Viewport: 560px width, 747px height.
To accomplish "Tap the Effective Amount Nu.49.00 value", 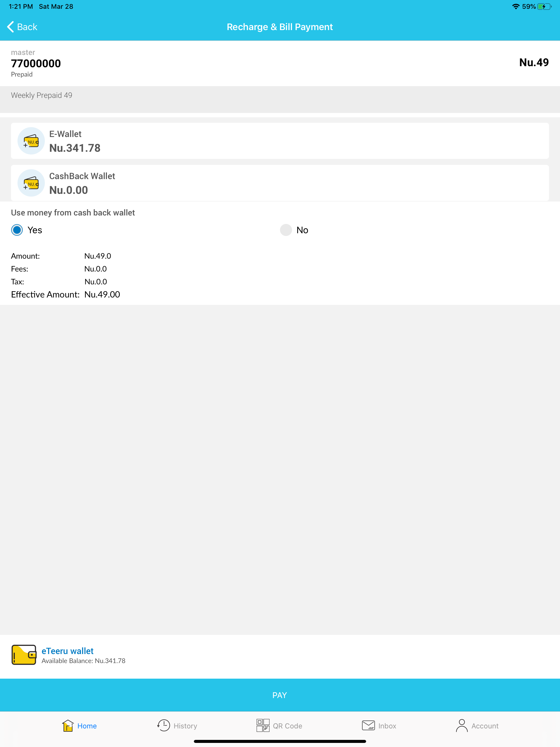I will tap(102, 294).
